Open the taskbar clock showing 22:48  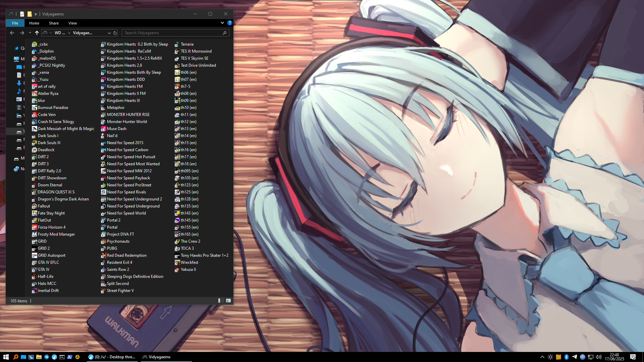614,357
